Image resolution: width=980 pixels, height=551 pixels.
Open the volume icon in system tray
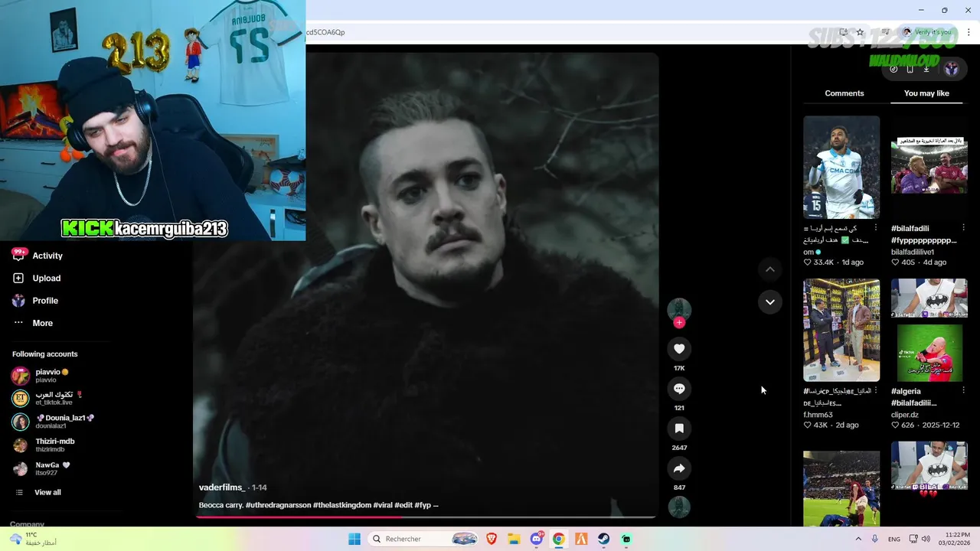925,539
